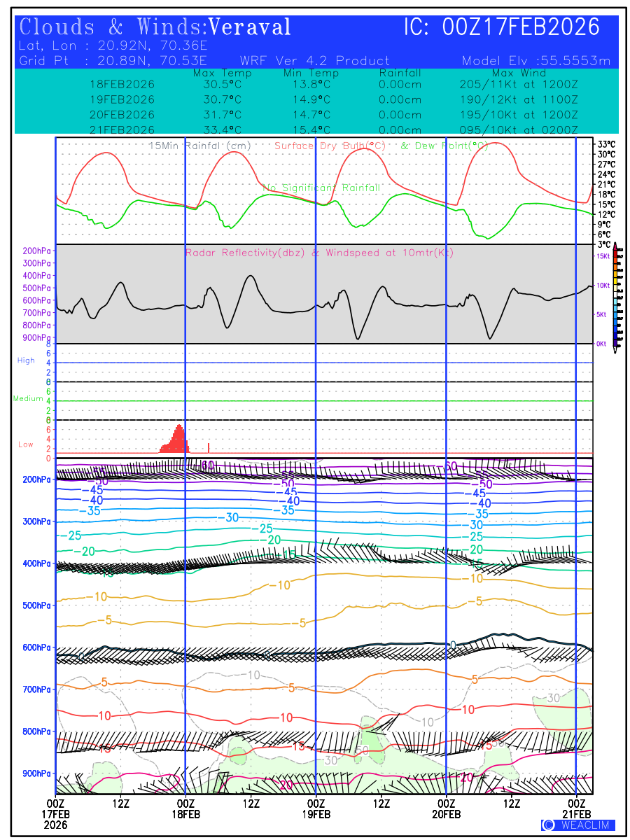The image size is (630, 840).
Task: Select the 00Z 20FEB time axis label
Action: pyautogui.click(x=446, y=808)
